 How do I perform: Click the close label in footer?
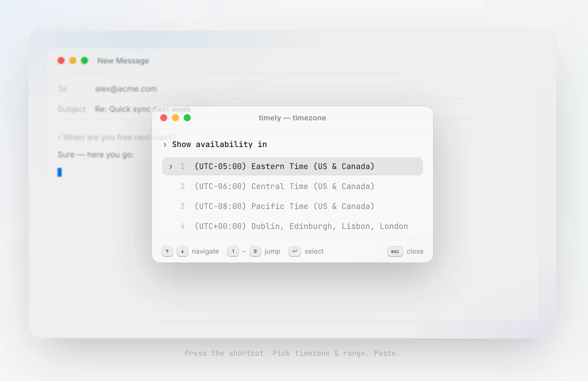pyautogui.click(x=415, y=251)
